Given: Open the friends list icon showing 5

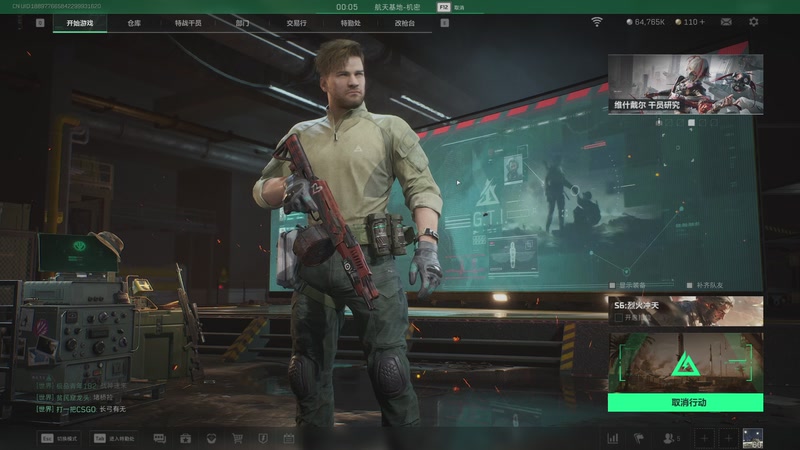Looking at the screenshot, I should (671, 438).
